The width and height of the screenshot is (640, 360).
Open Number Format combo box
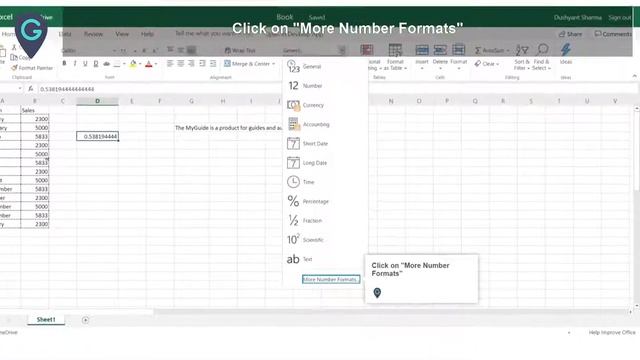314,51
